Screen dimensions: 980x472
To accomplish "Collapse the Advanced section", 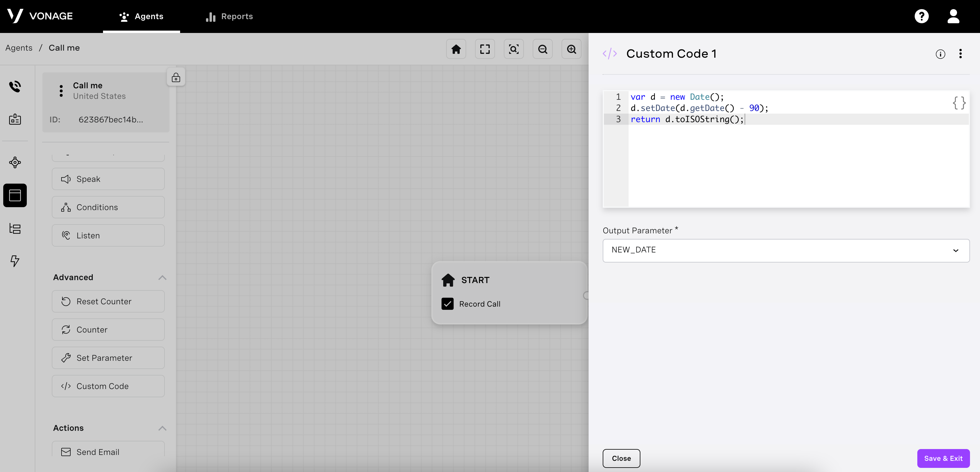I will click(x=162, y=278).
